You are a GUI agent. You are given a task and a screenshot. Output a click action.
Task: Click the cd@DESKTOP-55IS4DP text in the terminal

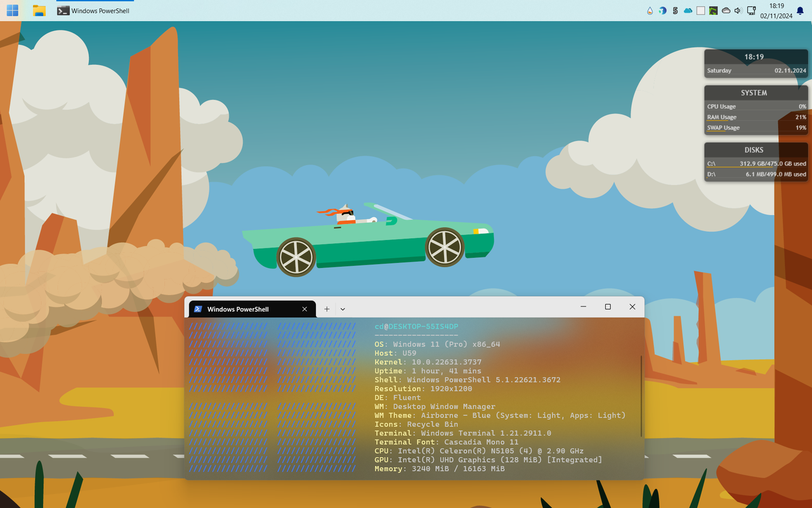416,326
